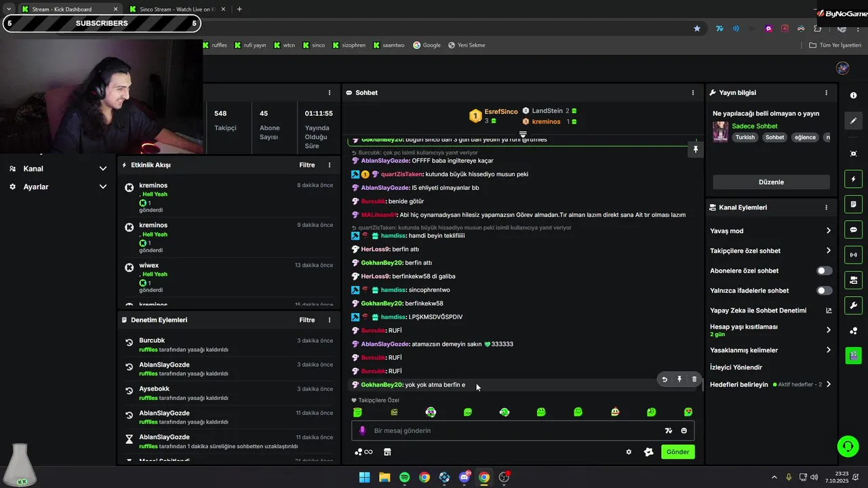Click the wrench tools icon in sidebar

(853, 305)
